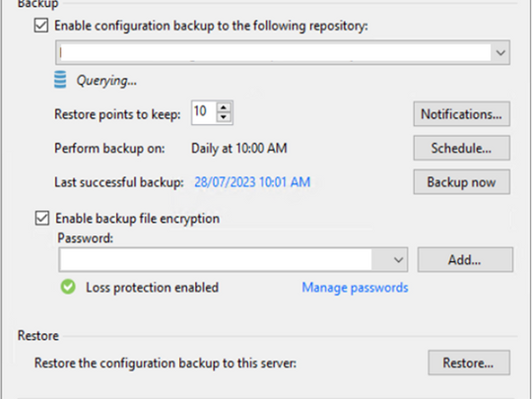Expand the Password dropdown arrow
Image resolution: width=532 pixels, height=399 pixels.
pyautogui.click(x=398, y=260)
